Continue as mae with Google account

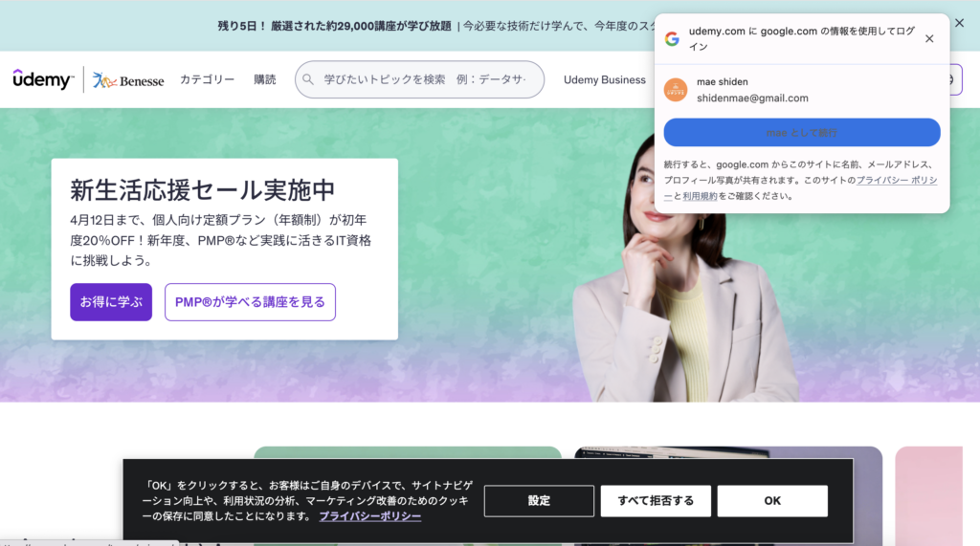(802, 133)
